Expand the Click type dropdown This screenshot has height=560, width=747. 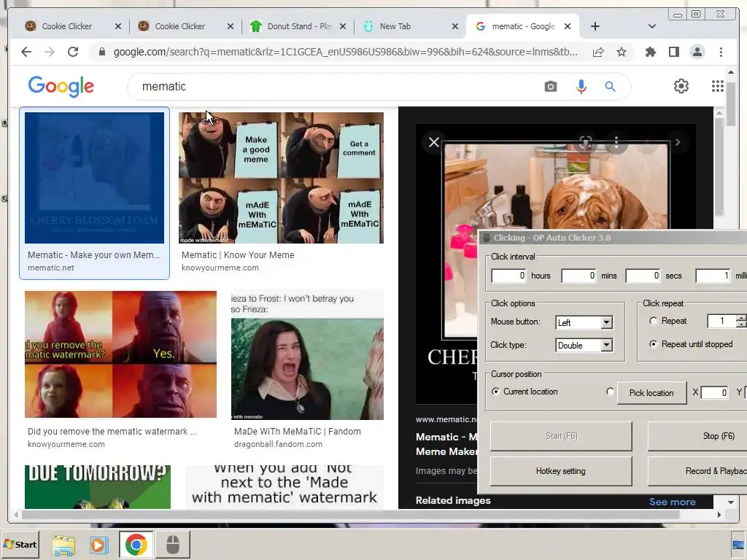point(606,345)
